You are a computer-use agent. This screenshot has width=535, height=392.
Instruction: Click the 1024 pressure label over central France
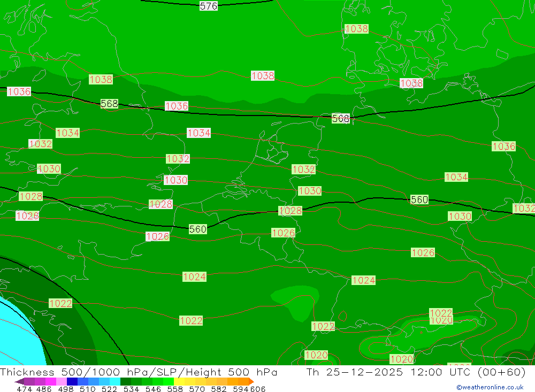click(195, 276)
